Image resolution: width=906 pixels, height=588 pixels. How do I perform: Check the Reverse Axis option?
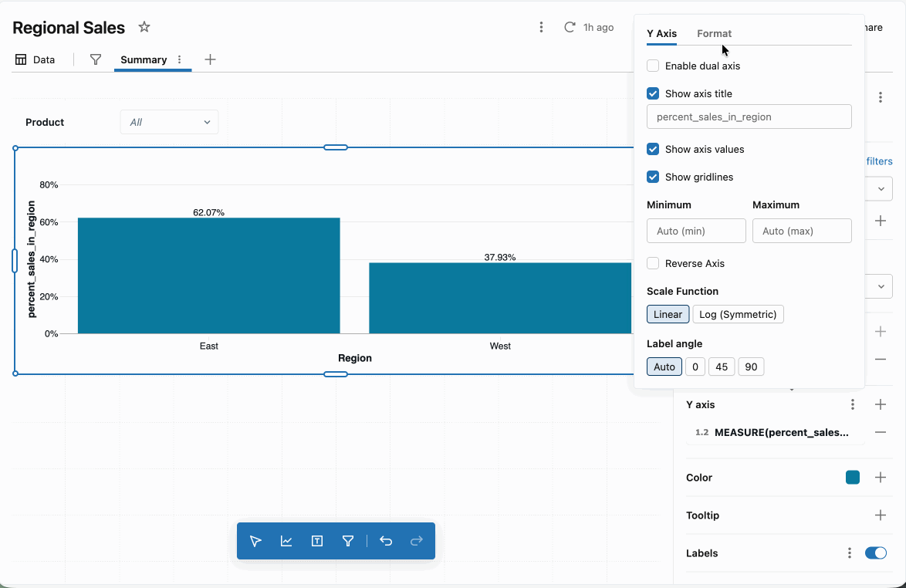click(652, 263)
